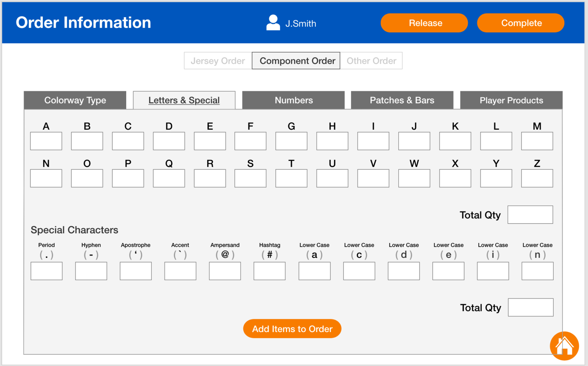The width and height of the screenshot is (588, 366).
Task: Go to Patches & Bars tab
Action: tap(402, 100)
